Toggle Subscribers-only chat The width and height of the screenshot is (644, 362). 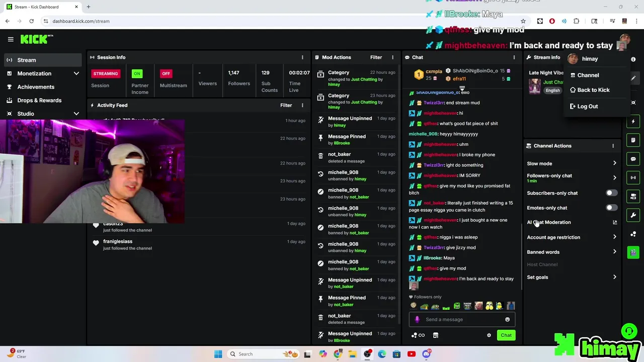(611, 193)
